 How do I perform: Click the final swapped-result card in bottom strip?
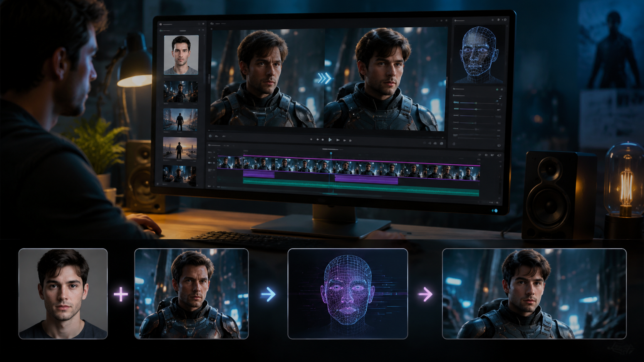click(x=534, y=294)
